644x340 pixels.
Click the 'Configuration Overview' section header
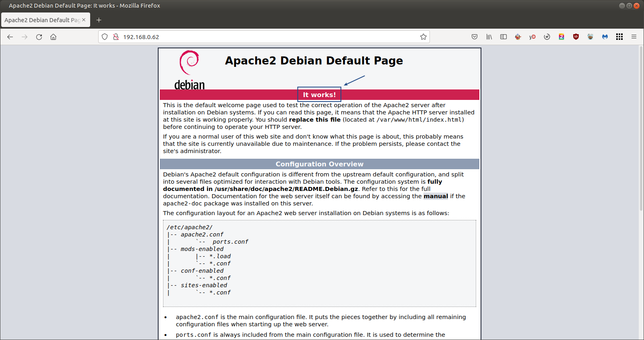click(x=320, y=164)
